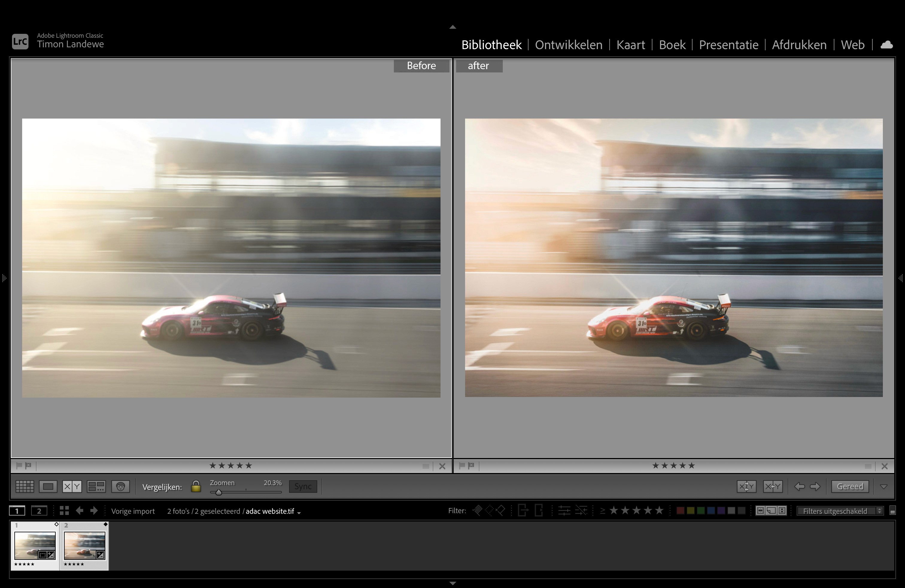This screenshot has width=905, height=588.
Task: Open the Filters uitgeschakeld dropdown
Action: coord(840,511)
